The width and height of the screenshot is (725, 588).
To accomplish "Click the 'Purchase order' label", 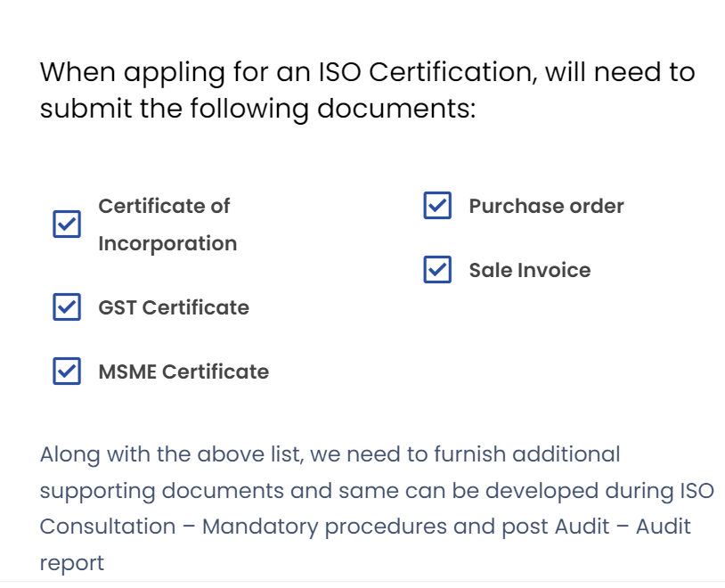I will click(547, 206).
